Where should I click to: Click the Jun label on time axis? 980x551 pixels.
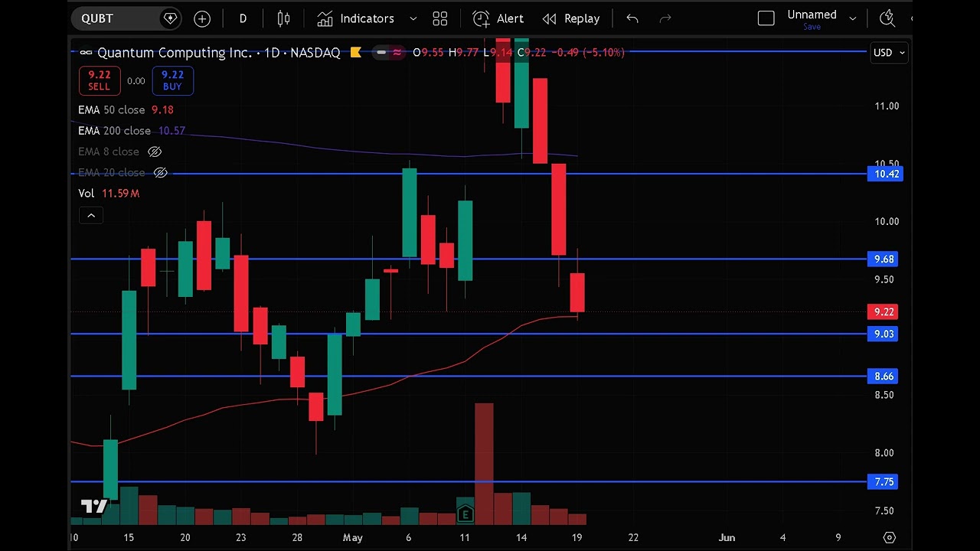(x=727, y=537)
